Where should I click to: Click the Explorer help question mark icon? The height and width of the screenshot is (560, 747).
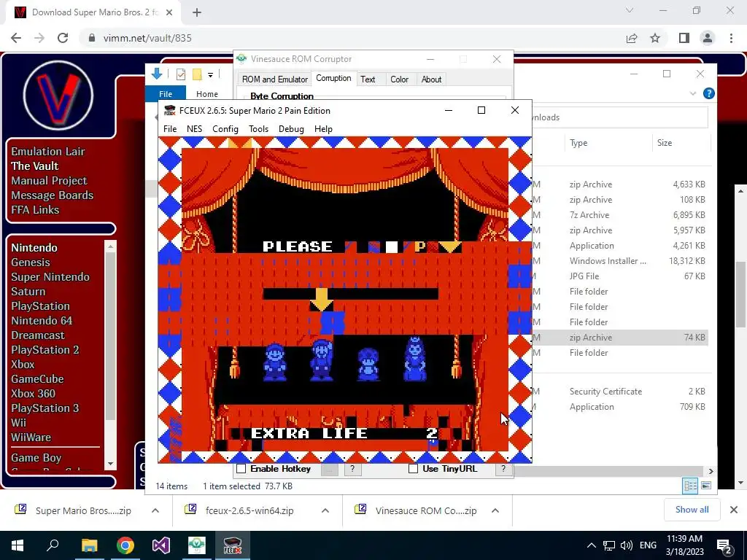(x=709, y=93)
